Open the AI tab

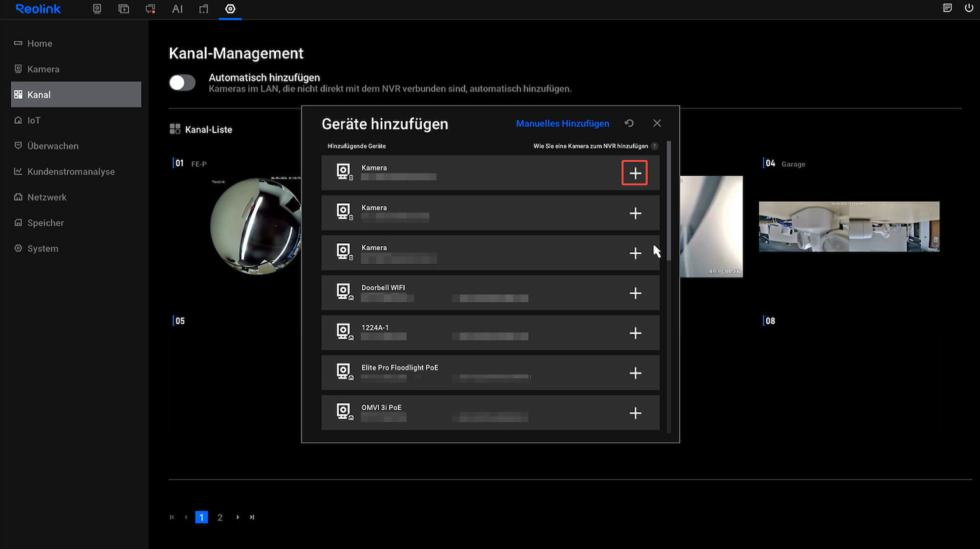click(x=178, y=9)
